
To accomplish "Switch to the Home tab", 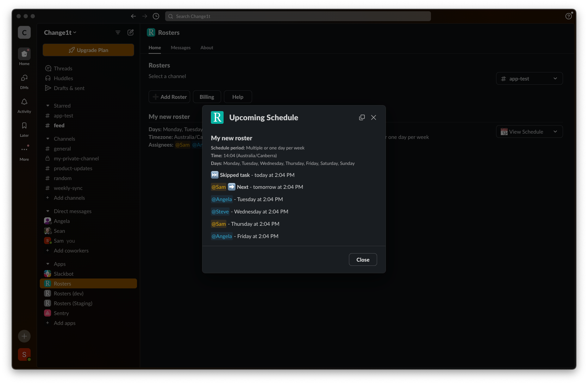I will (155, 47).
